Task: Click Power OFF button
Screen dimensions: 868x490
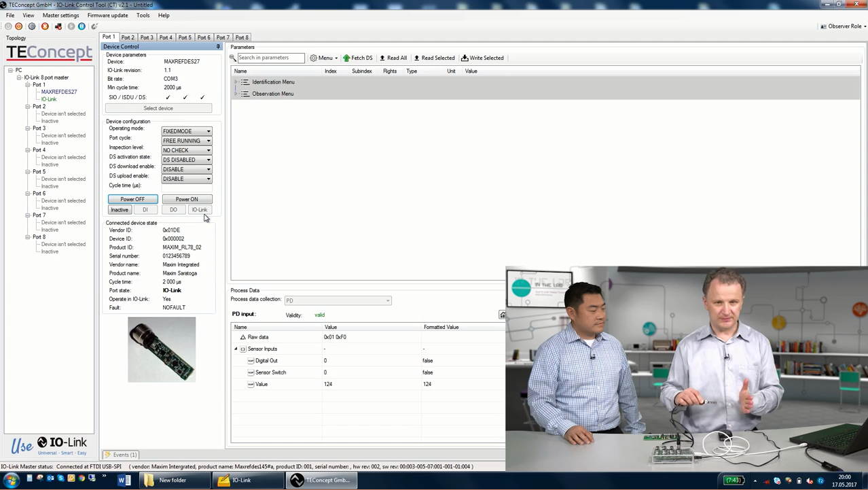Action: 132,199
